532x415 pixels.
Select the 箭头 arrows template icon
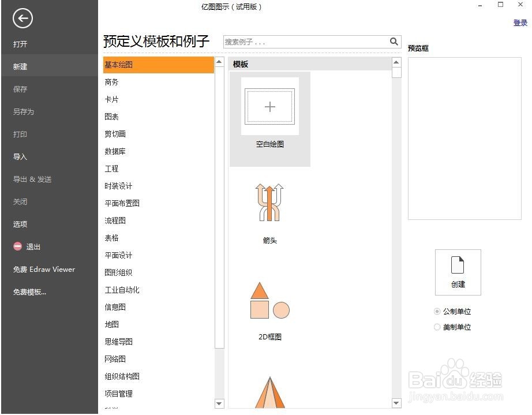pos(269,203)
